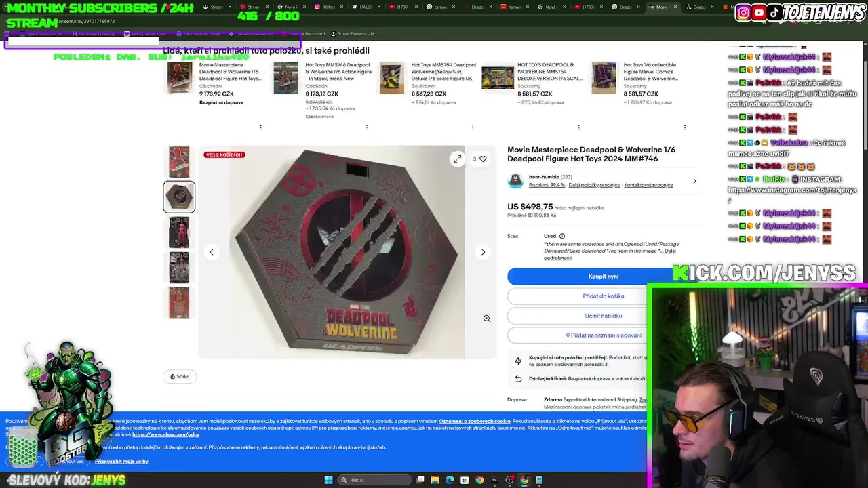Viewport: 868px width, 488px height.
Task: Expand the product image to fullscreen
Action: pos(457,159)
